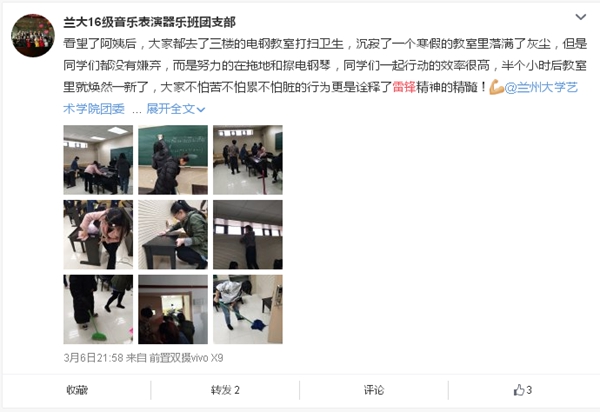Open photo of students cleaning pianos near ceiling lights
The width and height of the screenshot is (600, 412).
98,160
